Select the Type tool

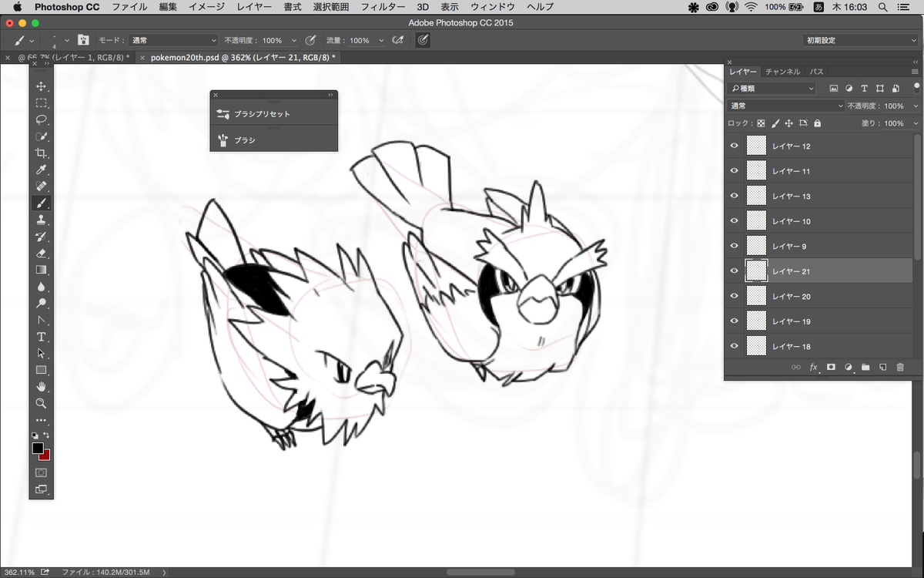(x=42, y=337)
